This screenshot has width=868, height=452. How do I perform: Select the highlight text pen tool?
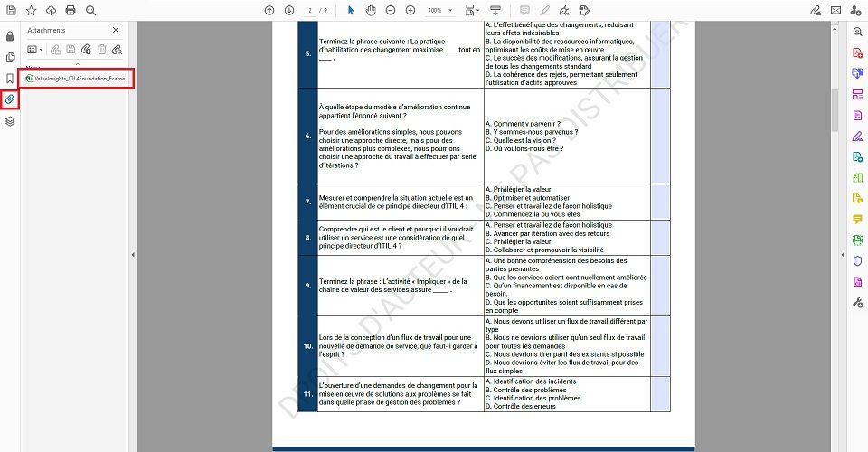point(544,10)
